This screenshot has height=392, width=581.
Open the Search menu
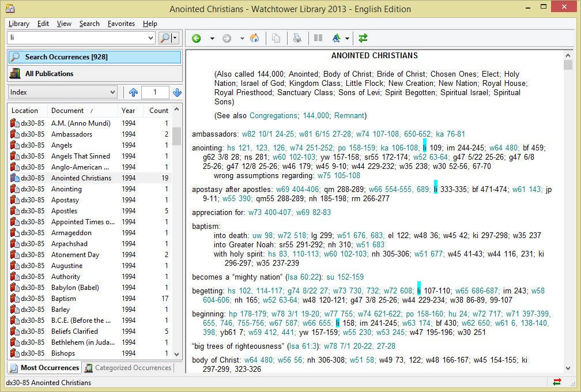[89, 24]
